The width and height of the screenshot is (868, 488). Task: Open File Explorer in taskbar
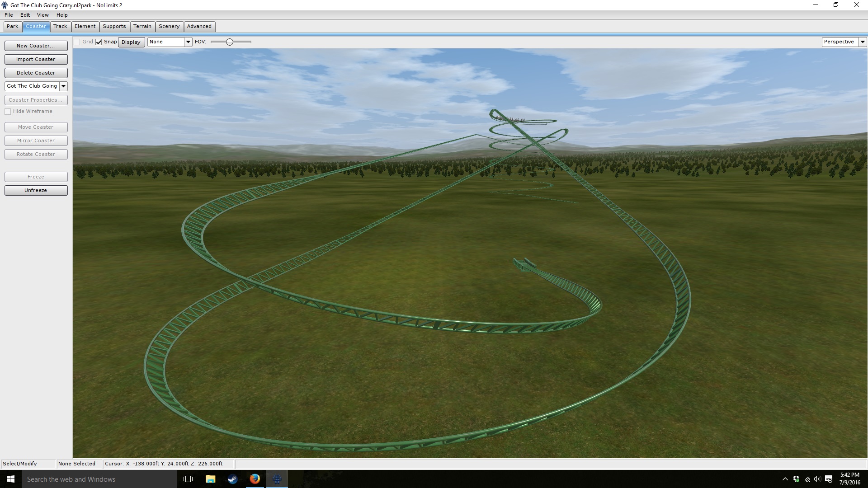pos(210,479)
